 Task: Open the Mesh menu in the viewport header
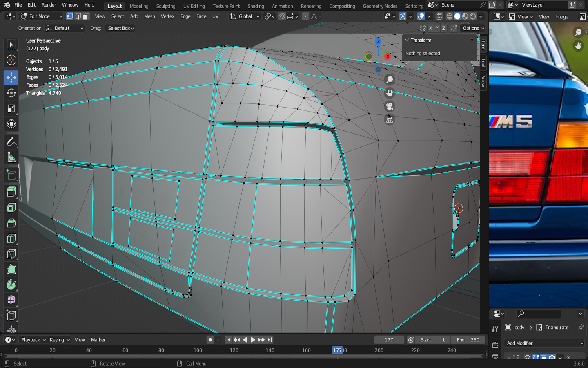149,16
